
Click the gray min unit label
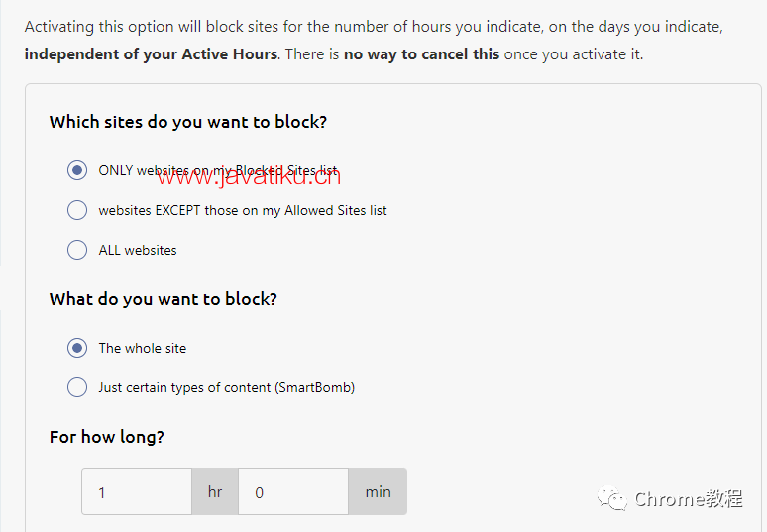pyautogui.click(x=378, y=491)
